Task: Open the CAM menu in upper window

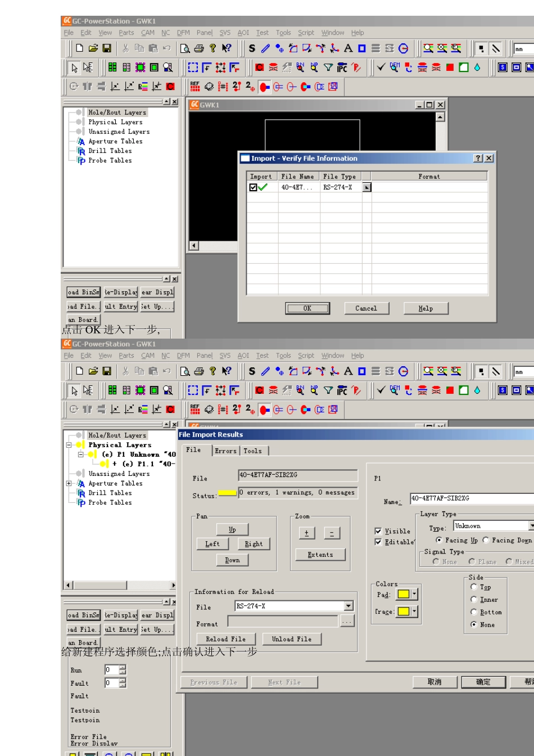Action: (x=148, y=33)
